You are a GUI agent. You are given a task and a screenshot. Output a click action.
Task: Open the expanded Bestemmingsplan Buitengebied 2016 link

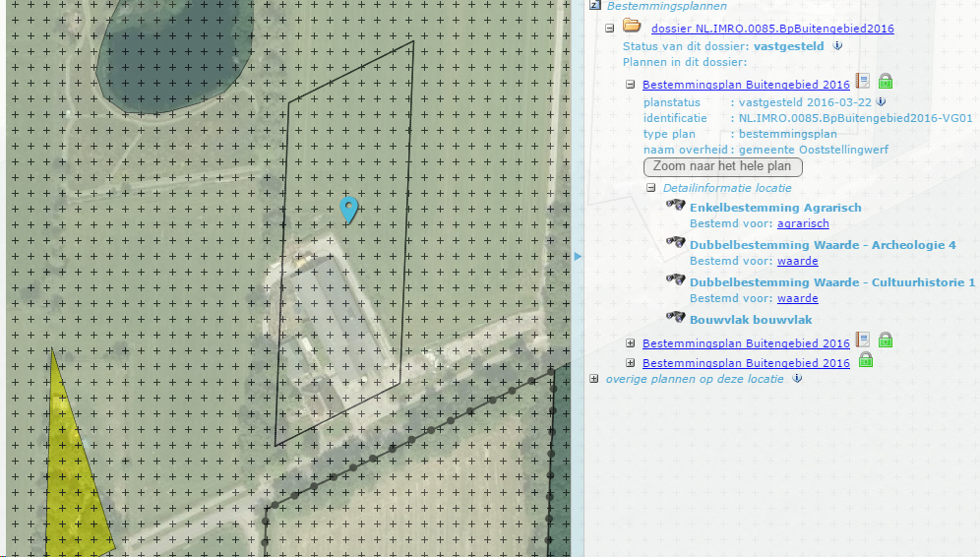(746, 85)
